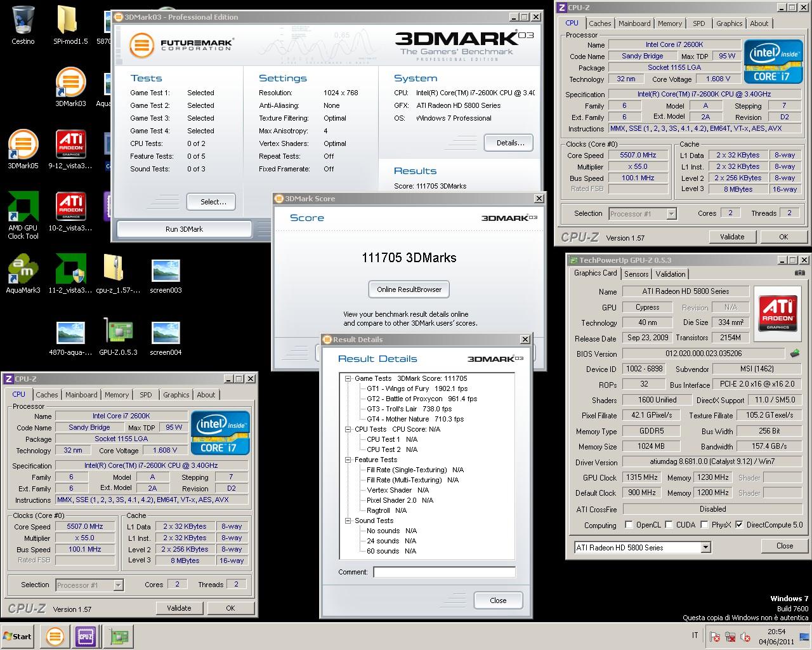Click the Comment input field
812x650 pixels.
coord(444,572)
